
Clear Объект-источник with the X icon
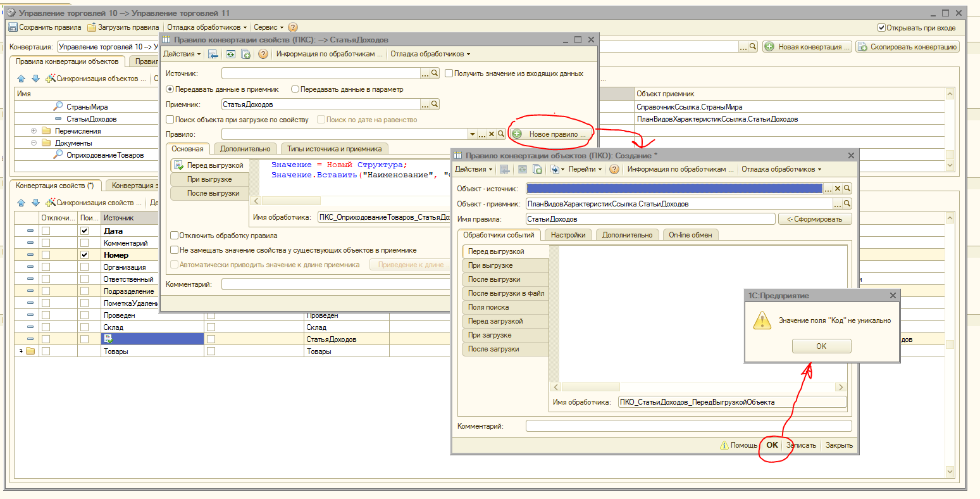(x=838, y=188)
